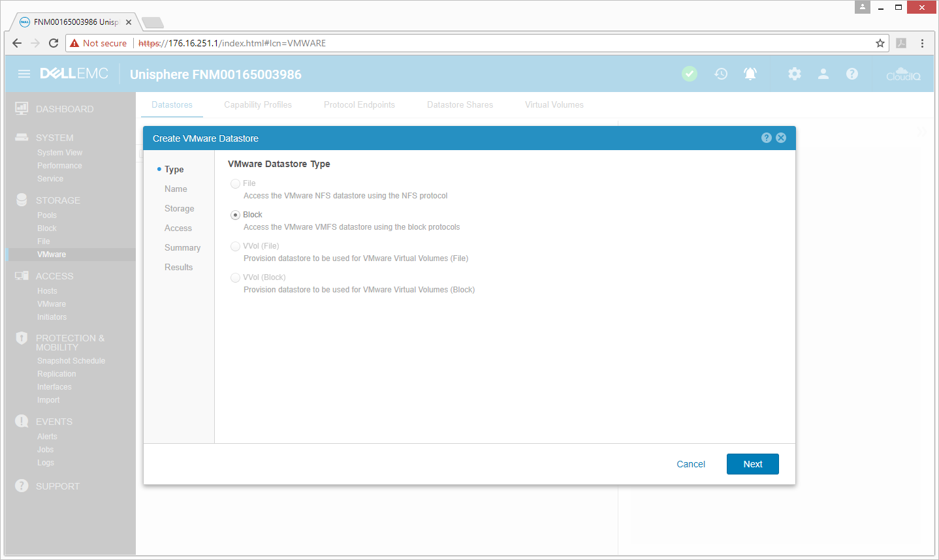The width and height of the screenshot is (939, 560).
Task: Click the Dashboard sidebar icon
Action: (22, 108)
